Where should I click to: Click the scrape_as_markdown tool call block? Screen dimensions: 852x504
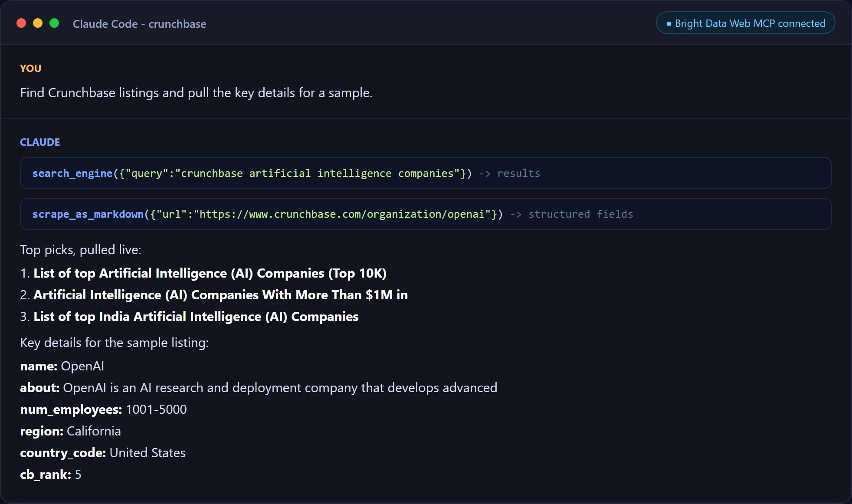(x=426, y=214)
